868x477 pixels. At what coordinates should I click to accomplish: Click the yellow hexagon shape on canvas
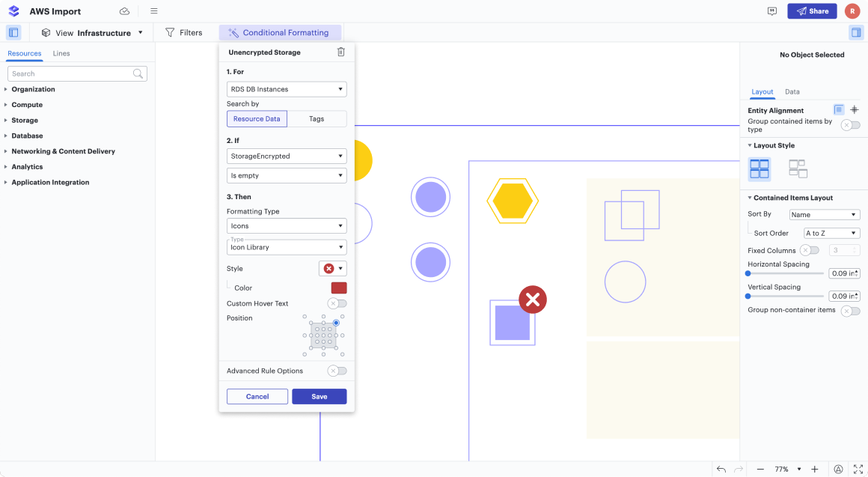click(513, 201)
